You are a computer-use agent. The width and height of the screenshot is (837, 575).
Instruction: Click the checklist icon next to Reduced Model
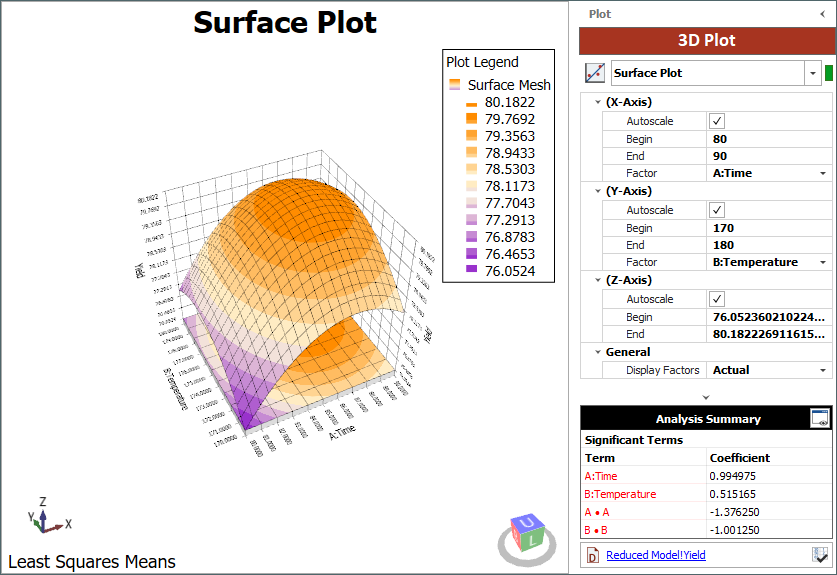820,555
